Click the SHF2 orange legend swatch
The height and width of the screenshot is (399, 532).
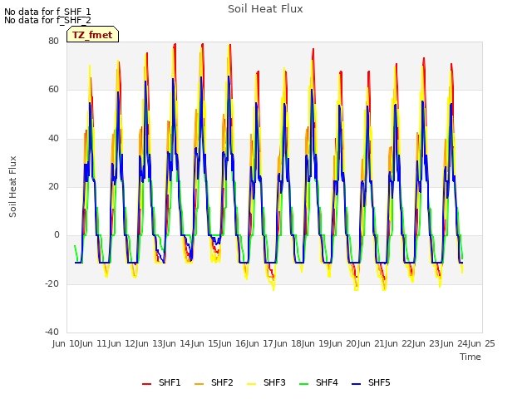pyautogui.click(x=199, y=384)
